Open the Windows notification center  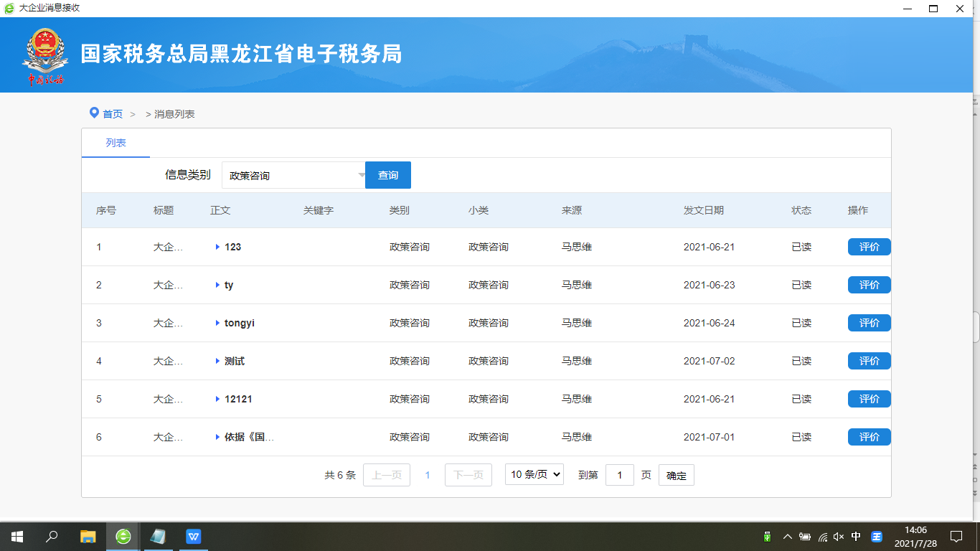click(956, 537)
